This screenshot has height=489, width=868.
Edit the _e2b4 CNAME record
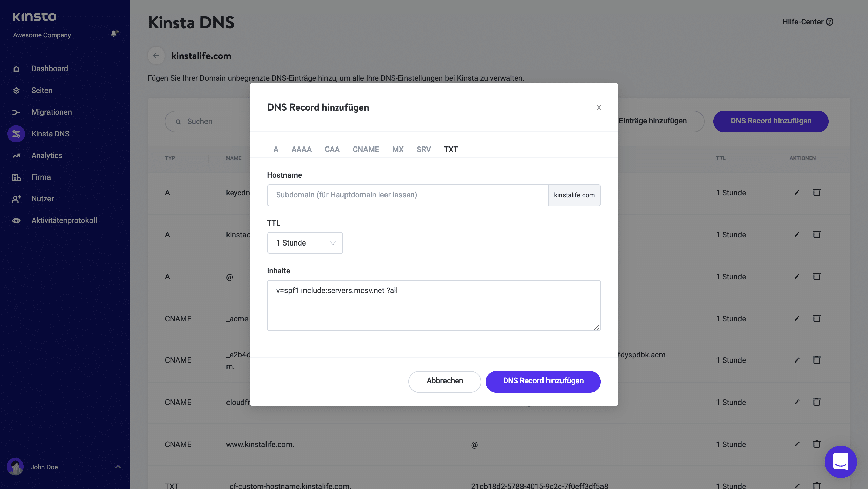click(x=797, y=360)
